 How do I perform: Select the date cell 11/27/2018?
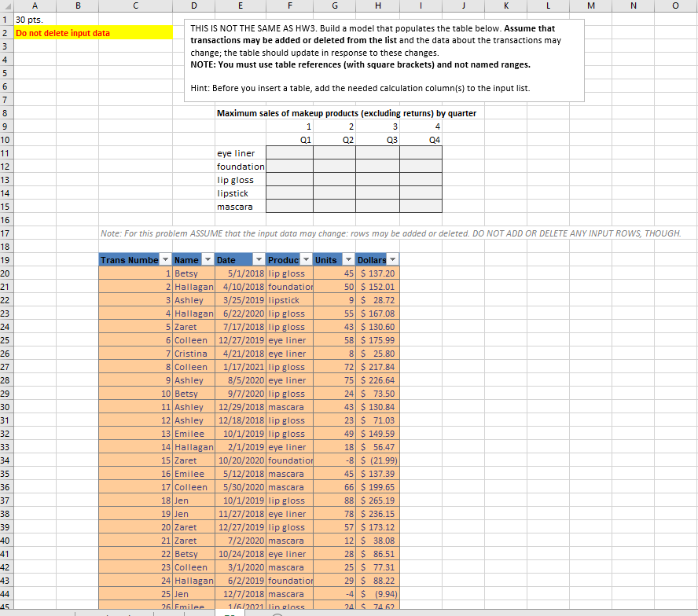241,514
